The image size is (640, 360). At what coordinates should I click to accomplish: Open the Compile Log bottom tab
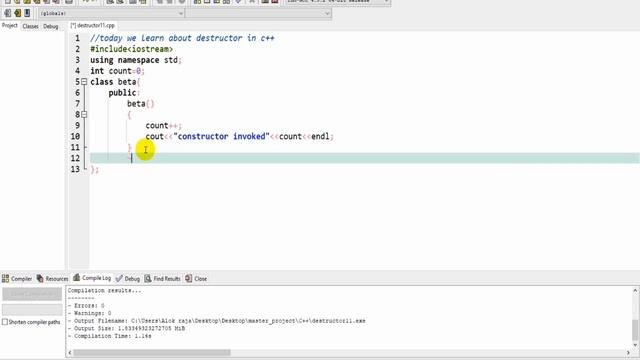(x=92, y=278)
